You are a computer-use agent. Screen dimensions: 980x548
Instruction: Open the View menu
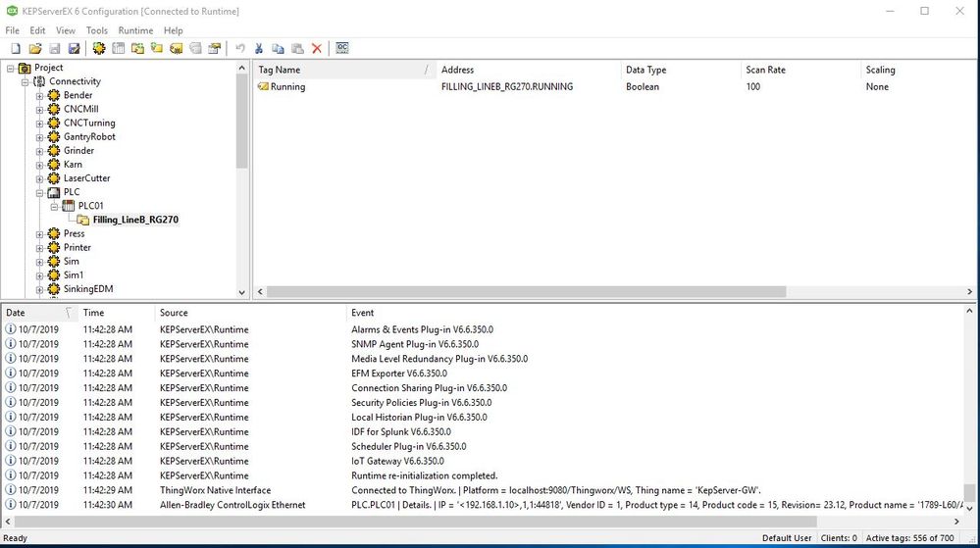(x=66, y=30)
